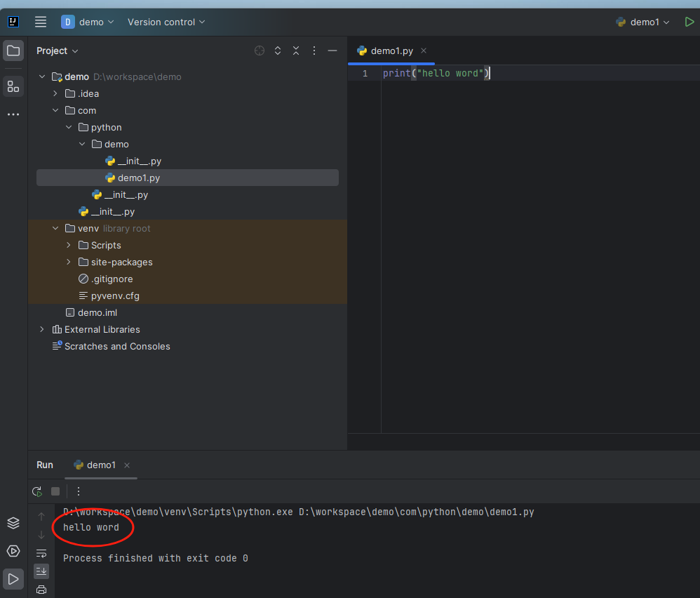Toggle scroll to end in console

point(41,571)
